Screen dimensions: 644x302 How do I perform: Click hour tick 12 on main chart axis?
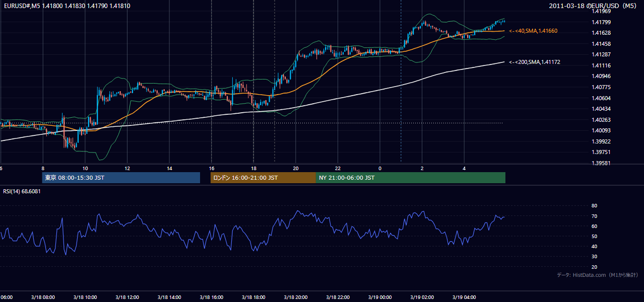(x=127, y=168)
